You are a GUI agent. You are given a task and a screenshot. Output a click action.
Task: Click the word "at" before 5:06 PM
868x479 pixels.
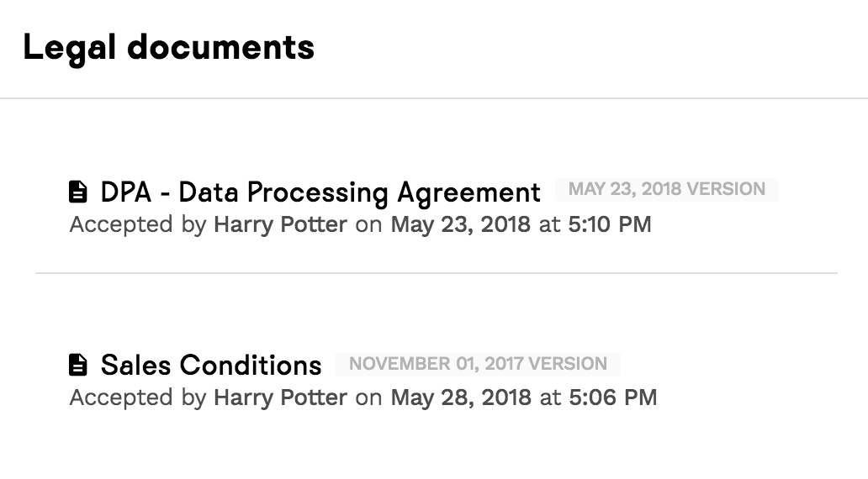tap(550, 397)
